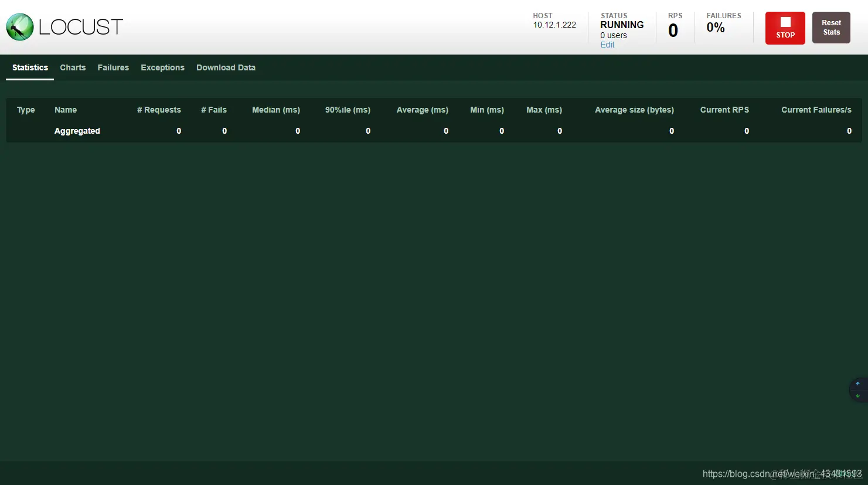Screen dimensions: 868x485
Task: Sort by 90%ile (ms) column header
Action: point(348,110)
